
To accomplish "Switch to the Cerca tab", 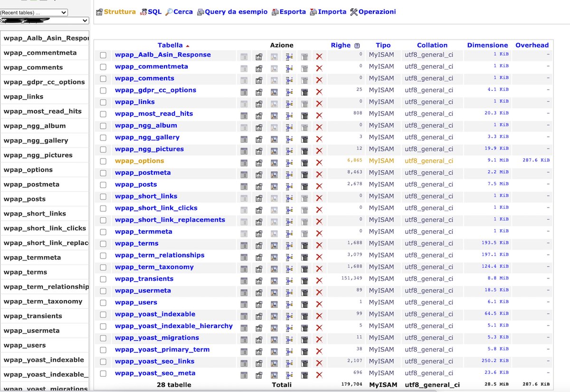I will click(179, 12).
